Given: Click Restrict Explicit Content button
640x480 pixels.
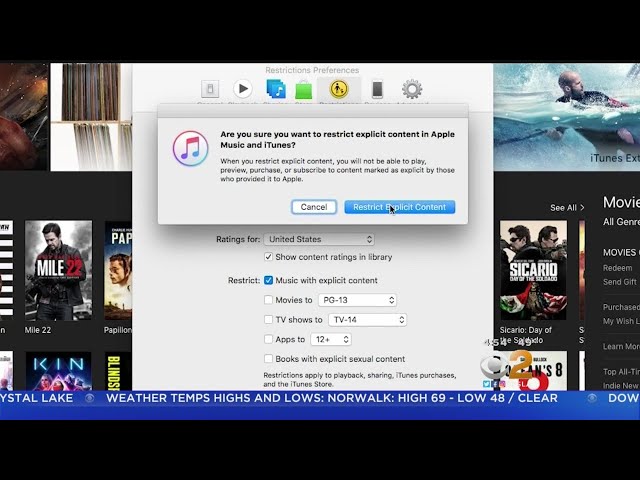Looking at the screenshot, I should (400, 207).
